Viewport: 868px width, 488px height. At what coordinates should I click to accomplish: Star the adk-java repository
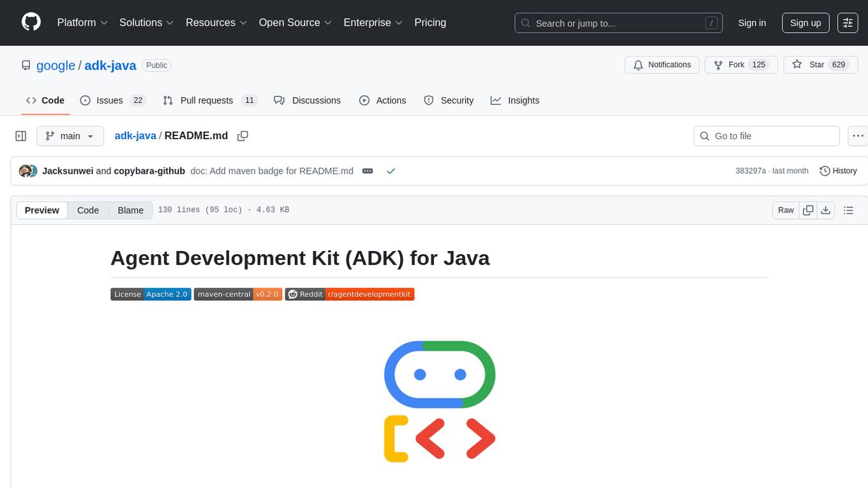click(x=820, y=65)
